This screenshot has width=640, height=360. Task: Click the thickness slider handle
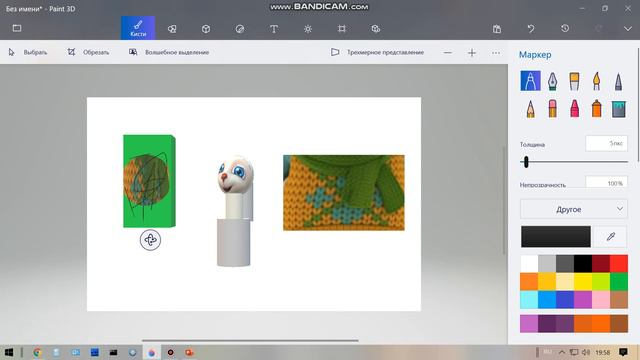526,162
